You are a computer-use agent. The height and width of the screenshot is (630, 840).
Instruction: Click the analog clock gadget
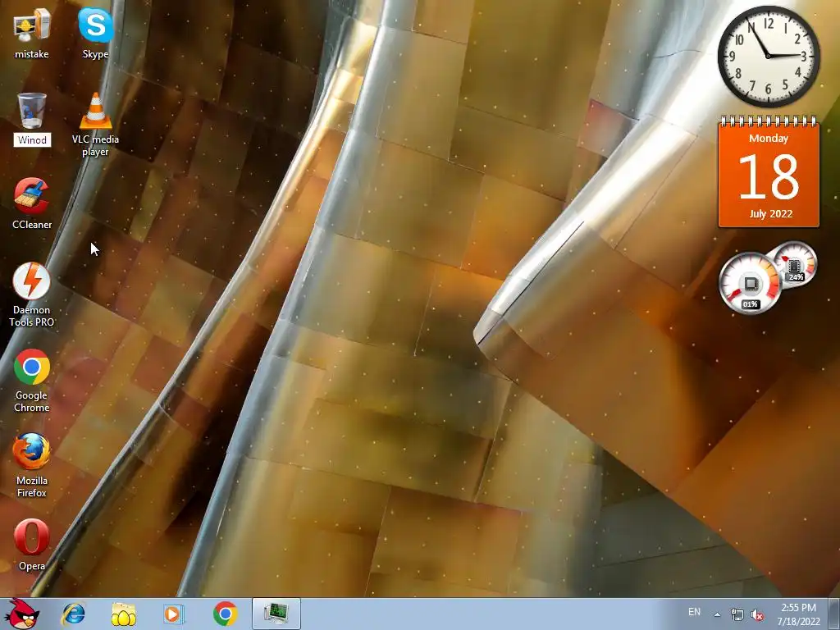768,57
